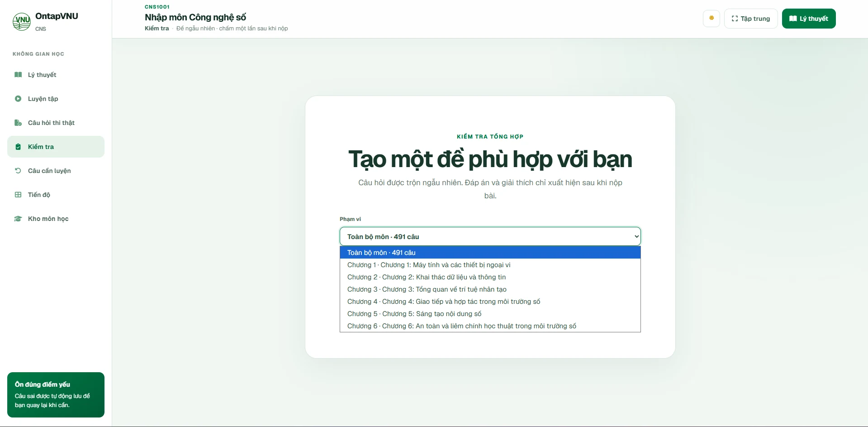Click the file icon beside Câu hỏi thi thật
This screenshot has width=868, height=427.
pyautogui.click(x=18, y=123)
